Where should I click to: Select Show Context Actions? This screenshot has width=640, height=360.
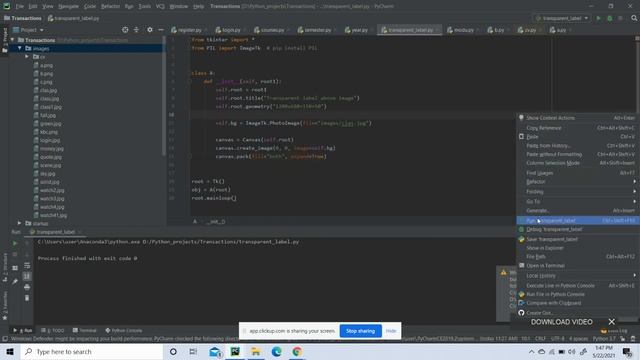(x=578, y=118)
